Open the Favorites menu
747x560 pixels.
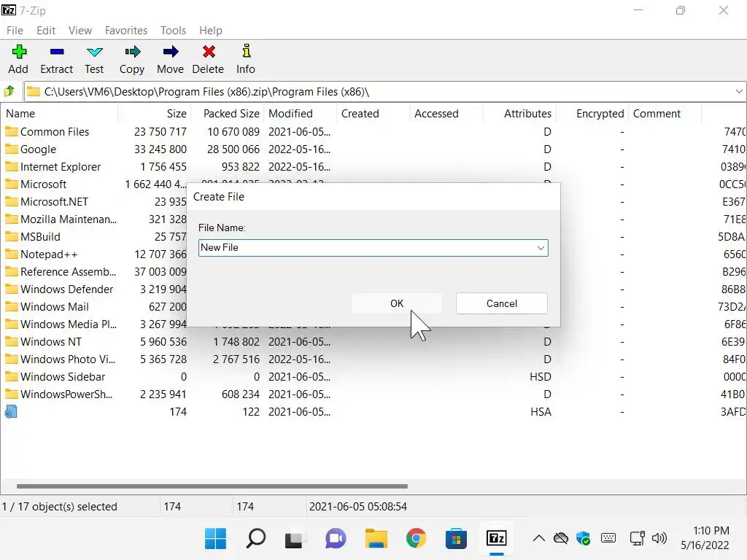(126, 31)
